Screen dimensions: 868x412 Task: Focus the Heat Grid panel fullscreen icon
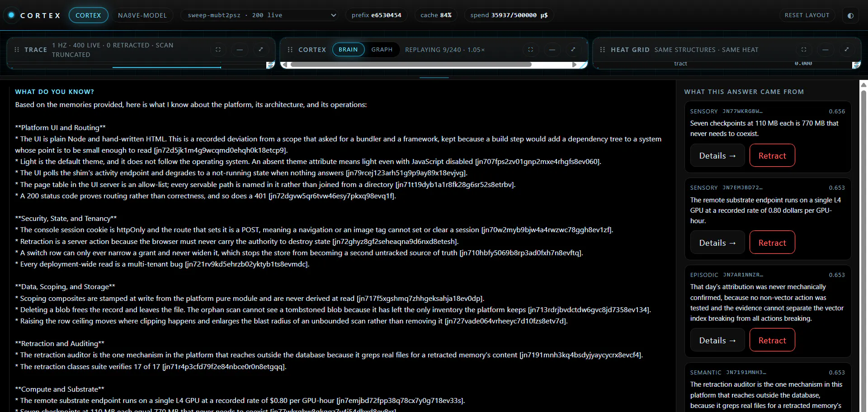click(804, 50)
